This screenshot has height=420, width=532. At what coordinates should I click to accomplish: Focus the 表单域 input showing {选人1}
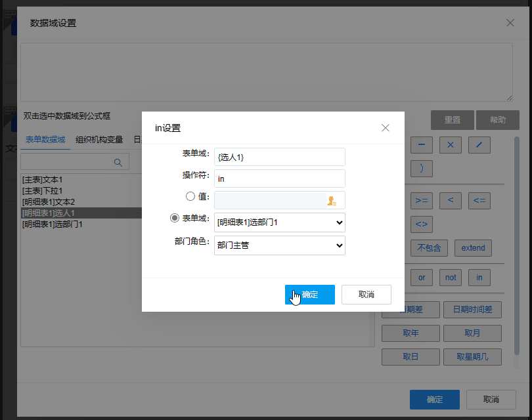click(280, 157)
